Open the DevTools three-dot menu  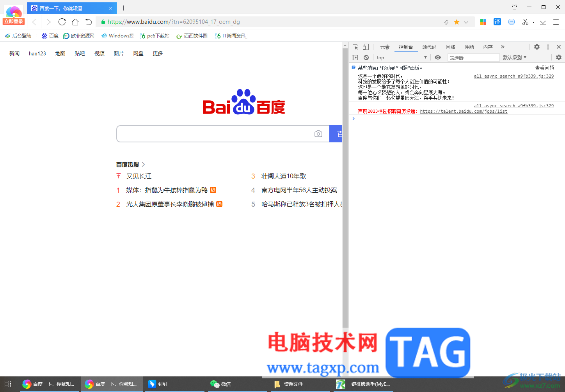[548, 47]
